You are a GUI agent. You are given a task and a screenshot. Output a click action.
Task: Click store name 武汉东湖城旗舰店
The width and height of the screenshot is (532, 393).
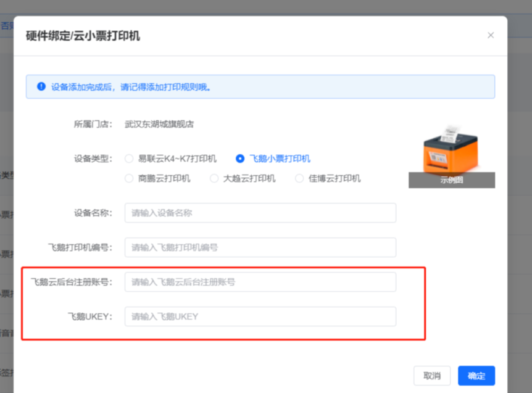159,124
